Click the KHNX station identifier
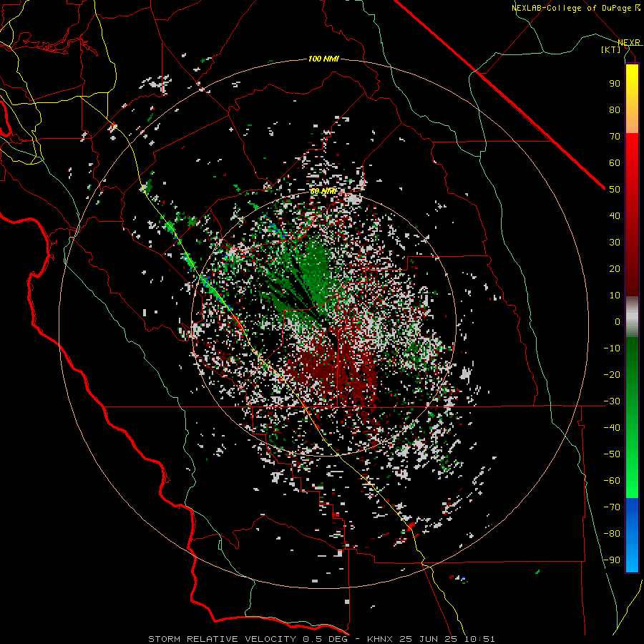Screen dimensions: 644x644 point(381,639)
